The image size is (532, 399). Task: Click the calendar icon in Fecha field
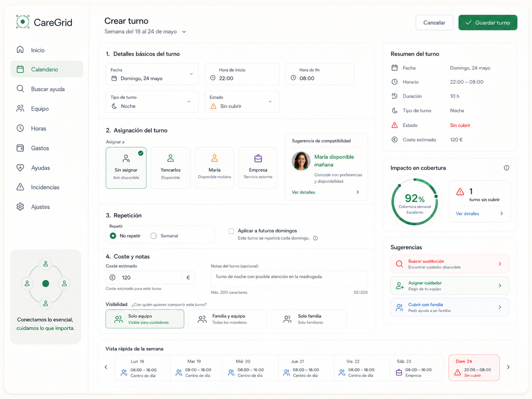coord(114,78)
